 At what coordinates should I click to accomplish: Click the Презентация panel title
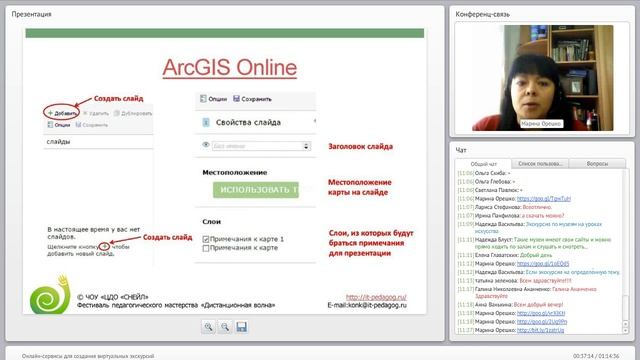(31, 14)
